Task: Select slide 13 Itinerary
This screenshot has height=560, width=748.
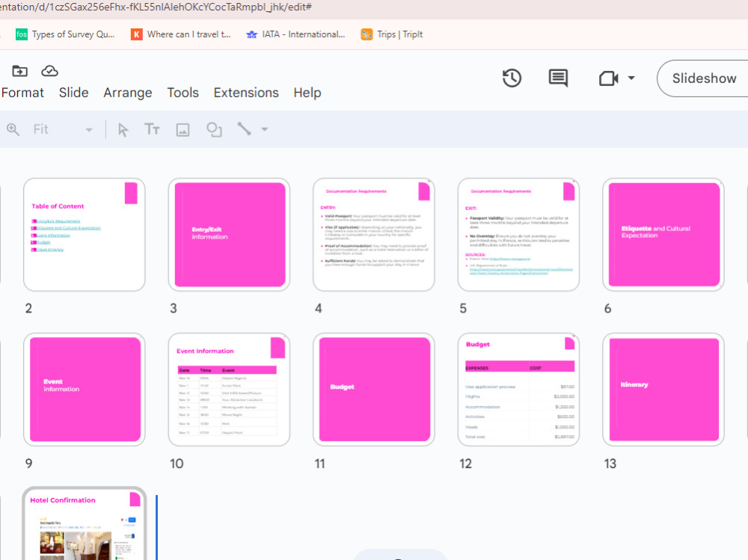Action: click(x=663, y=390)
